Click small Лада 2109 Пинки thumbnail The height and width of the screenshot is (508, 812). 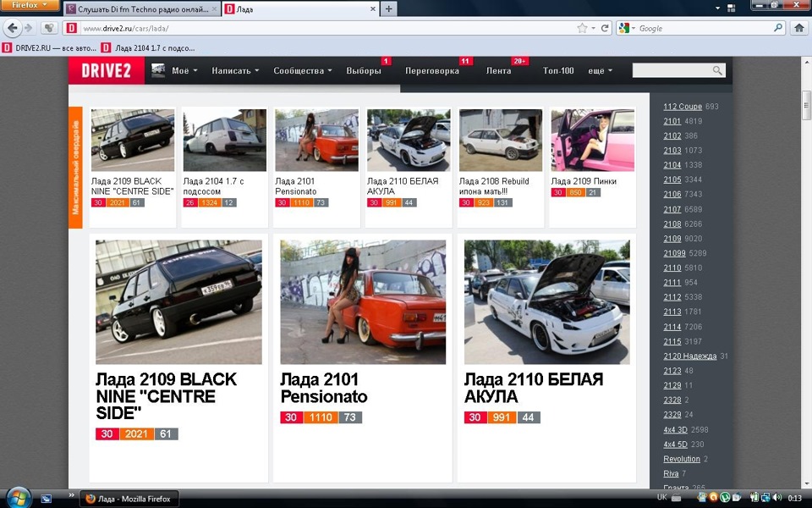(x=592, y=140)
